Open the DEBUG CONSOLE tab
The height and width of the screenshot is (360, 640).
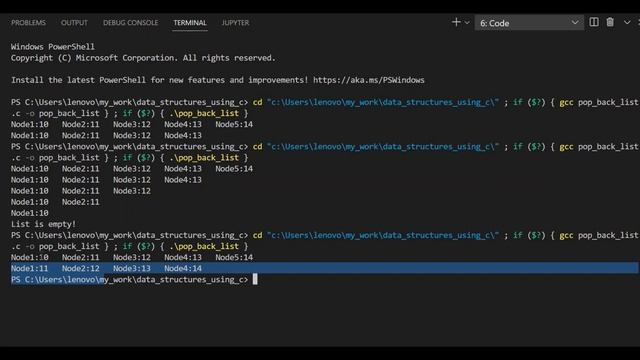pyautogui.click(x=130, y=23)
